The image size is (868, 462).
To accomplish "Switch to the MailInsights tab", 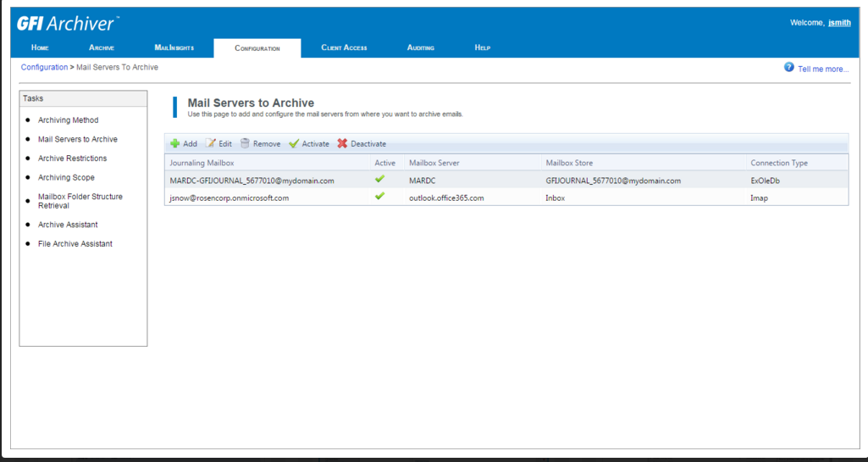I will click(174, 47).
